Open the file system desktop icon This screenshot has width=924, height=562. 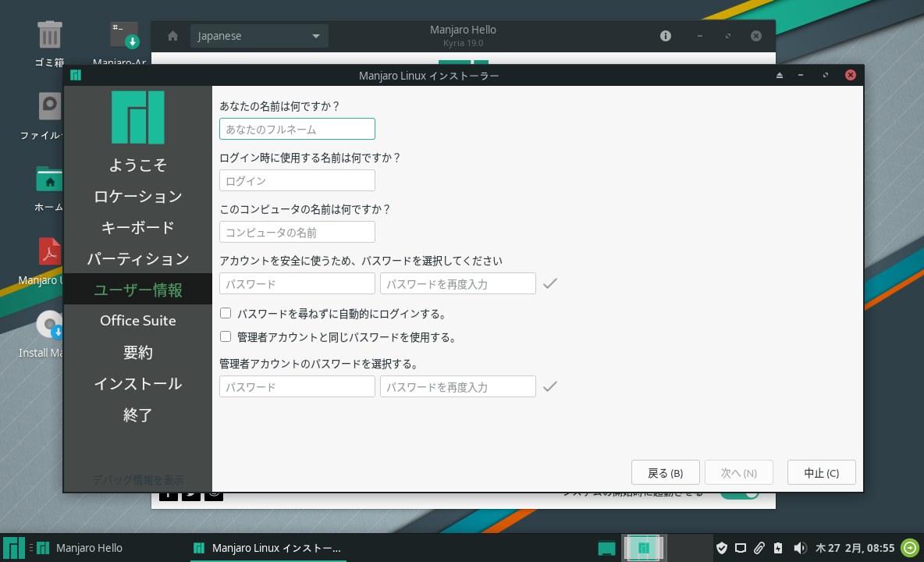(49, 107)
